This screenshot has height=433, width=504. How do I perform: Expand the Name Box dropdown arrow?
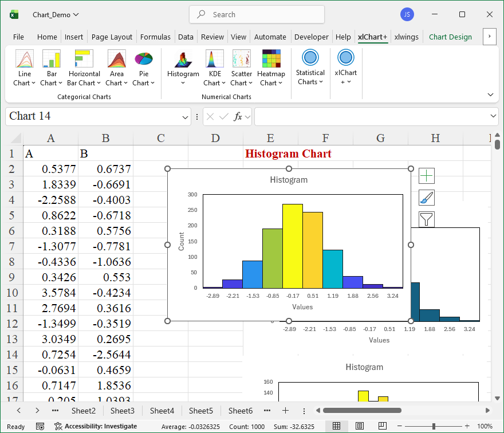click(186, 117)
